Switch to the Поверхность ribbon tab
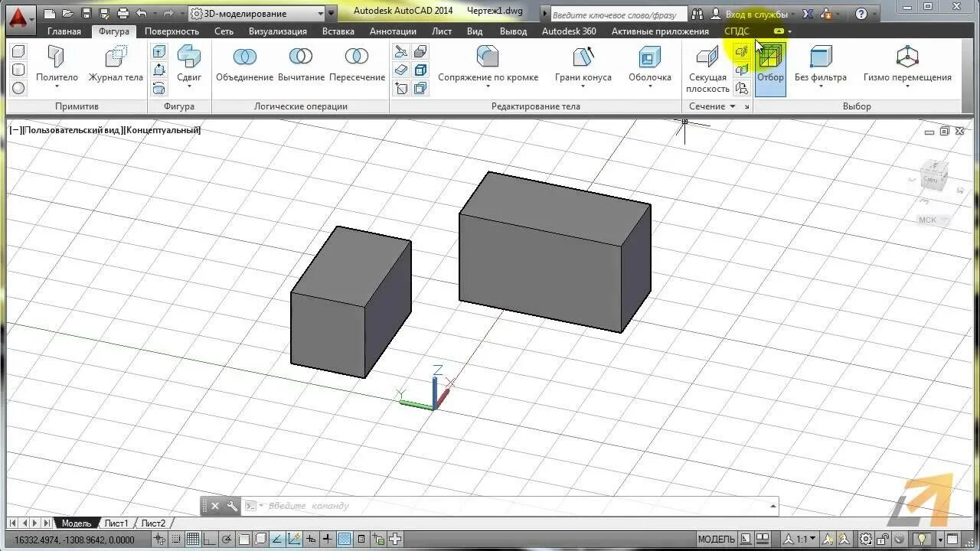The height and width of the screenshot is (551, 980). pyautogui.click(x=171, y=31)
